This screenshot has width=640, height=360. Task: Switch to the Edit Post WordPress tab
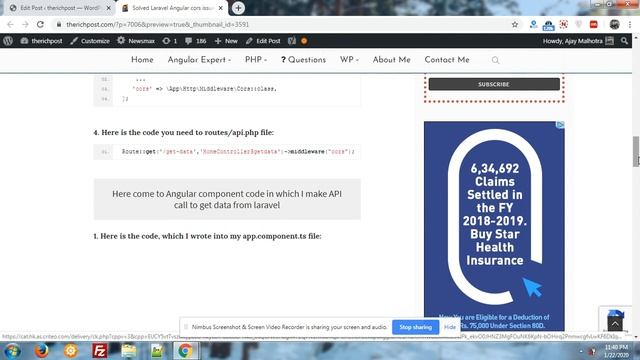[60, 8]
